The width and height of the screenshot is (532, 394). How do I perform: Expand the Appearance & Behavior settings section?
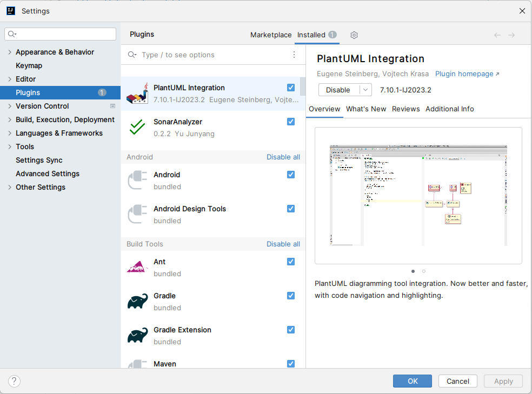[x=10, y=52]
